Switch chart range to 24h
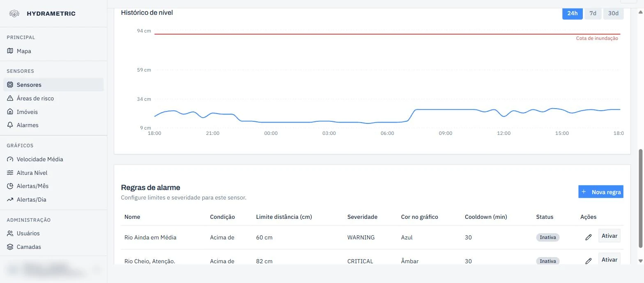Image resolution: width=644 pixels, height=283 pixels. point(572,13)
